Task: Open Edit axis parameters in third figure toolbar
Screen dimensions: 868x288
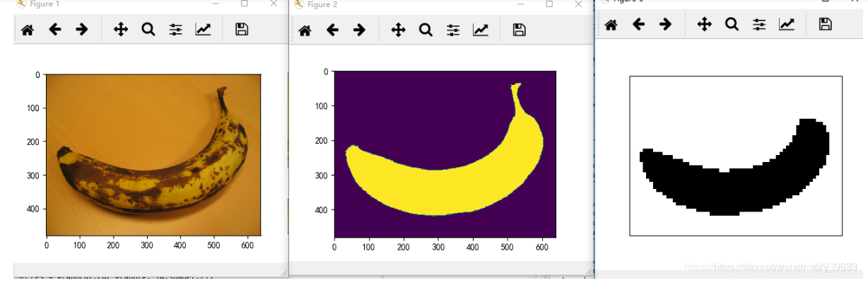Action: click(x=787, y=25)
